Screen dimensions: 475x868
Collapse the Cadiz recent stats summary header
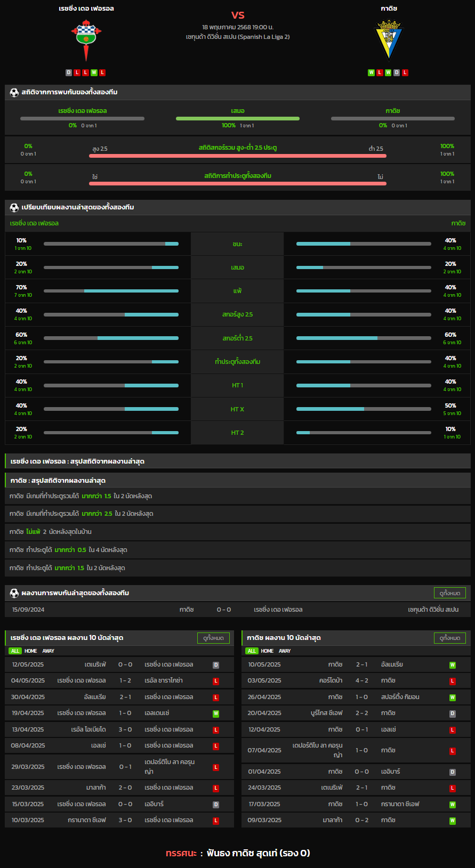click(x=238, y=481)
